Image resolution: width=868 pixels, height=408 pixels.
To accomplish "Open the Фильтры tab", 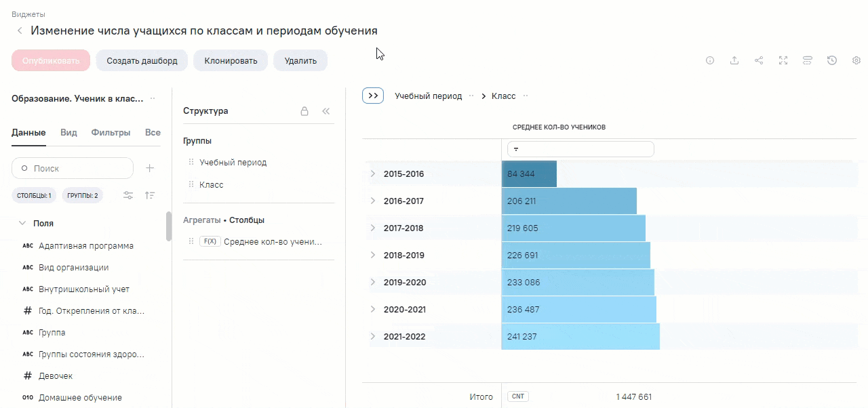I will click(x=111, y=133).
